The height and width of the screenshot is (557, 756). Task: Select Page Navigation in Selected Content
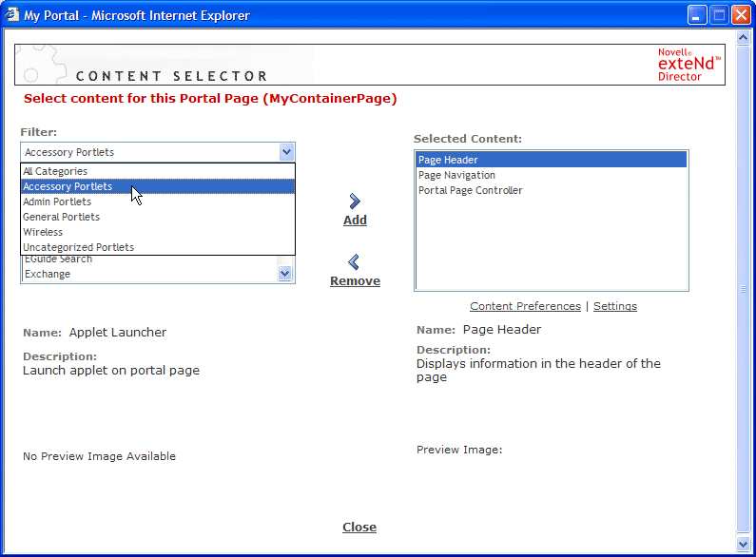pyautogui.click(x=552, y=175)
